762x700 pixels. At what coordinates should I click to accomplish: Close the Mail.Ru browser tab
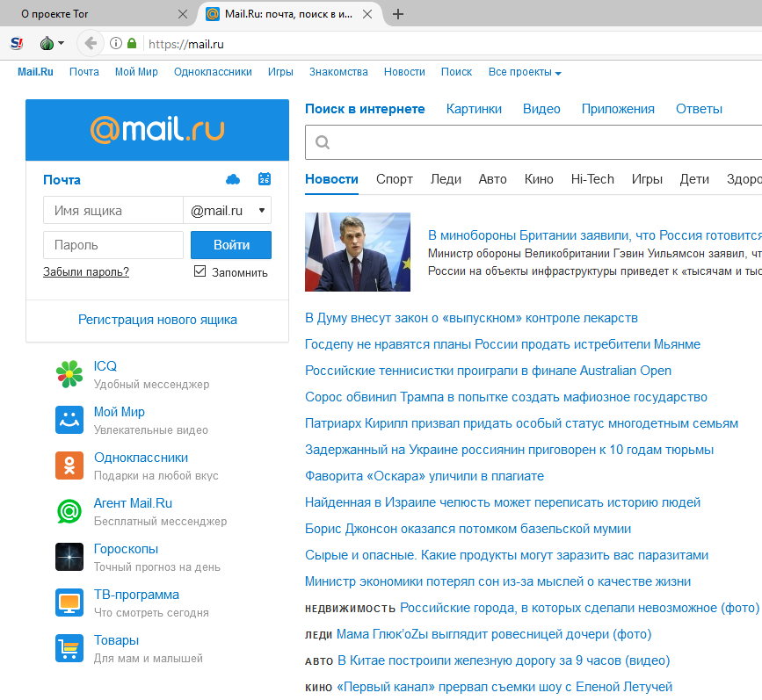click(x=367, y=14)
